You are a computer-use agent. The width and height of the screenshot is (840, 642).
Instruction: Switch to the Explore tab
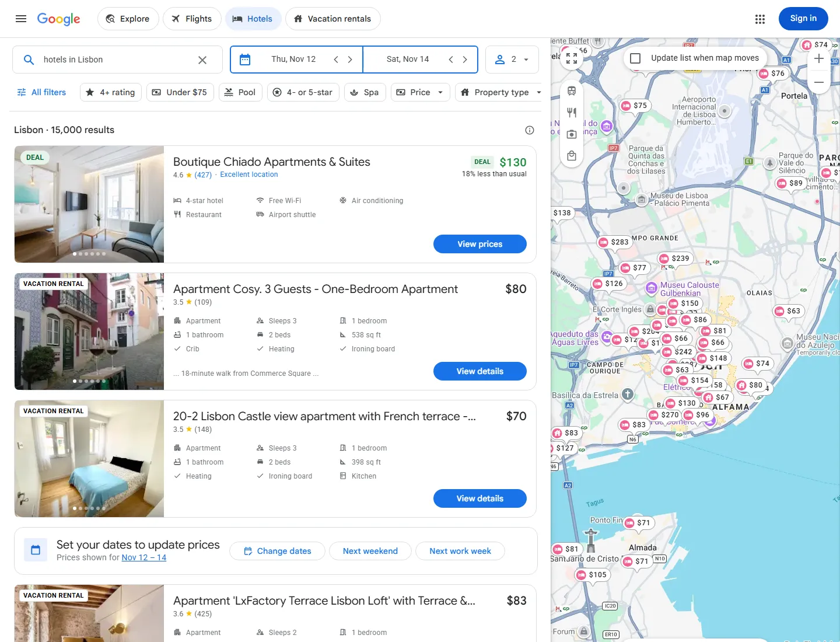point(128,19)
